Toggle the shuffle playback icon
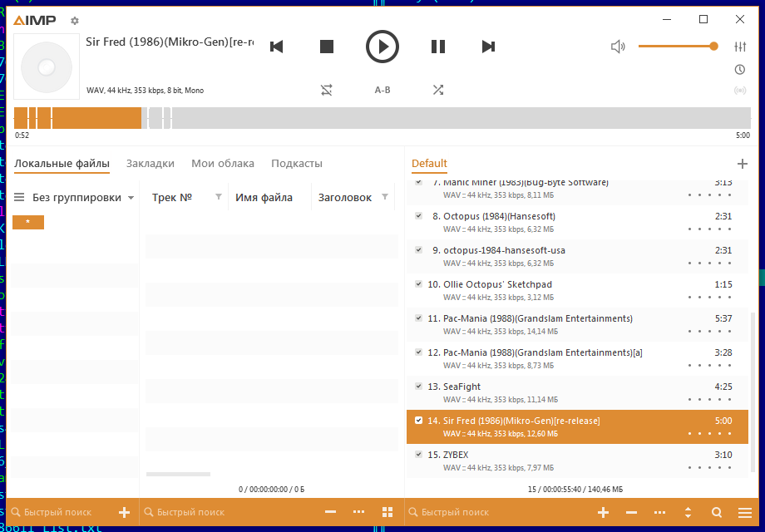This screenshot has height=532, width=765. click(438, 90)
